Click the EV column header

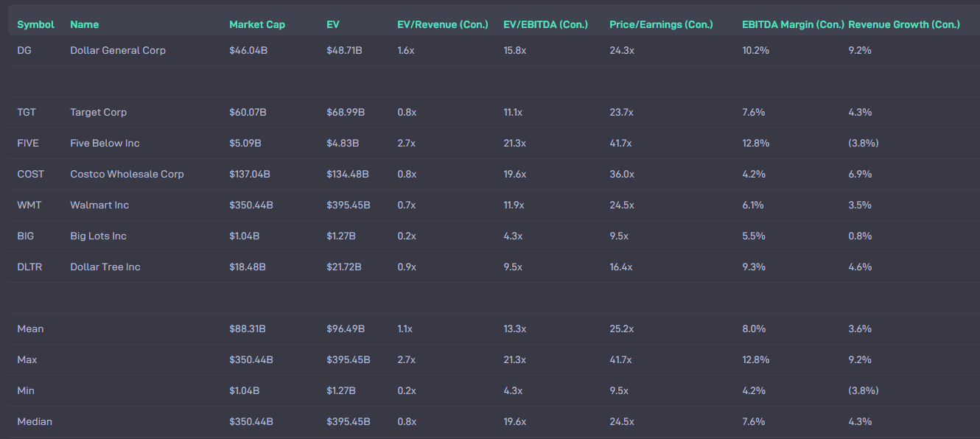tap(333, 24)
